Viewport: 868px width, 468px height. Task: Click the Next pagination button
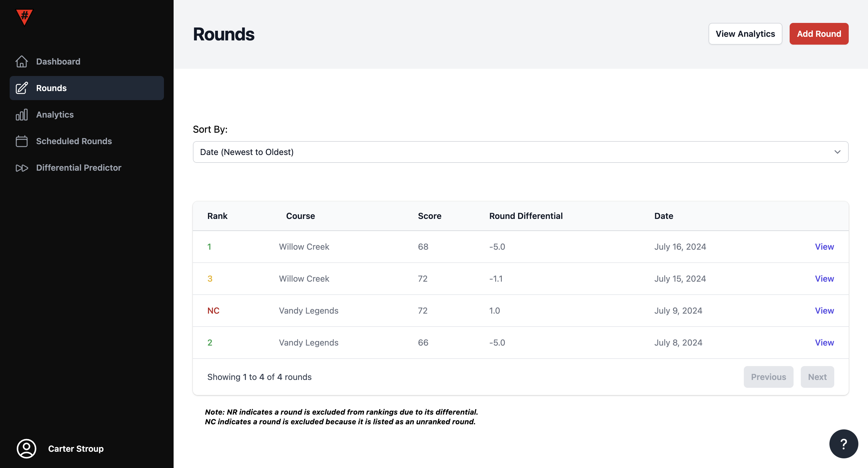pyautogui.click(x=817, y=377)
